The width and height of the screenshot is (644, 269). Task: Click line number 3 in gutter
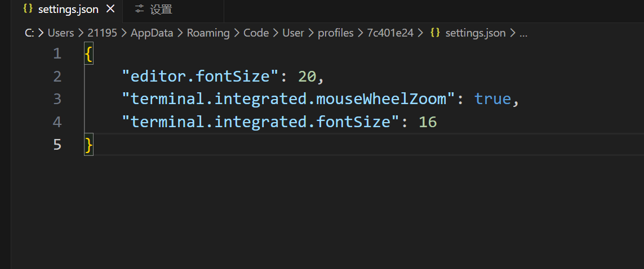click(x=57, y=99)
